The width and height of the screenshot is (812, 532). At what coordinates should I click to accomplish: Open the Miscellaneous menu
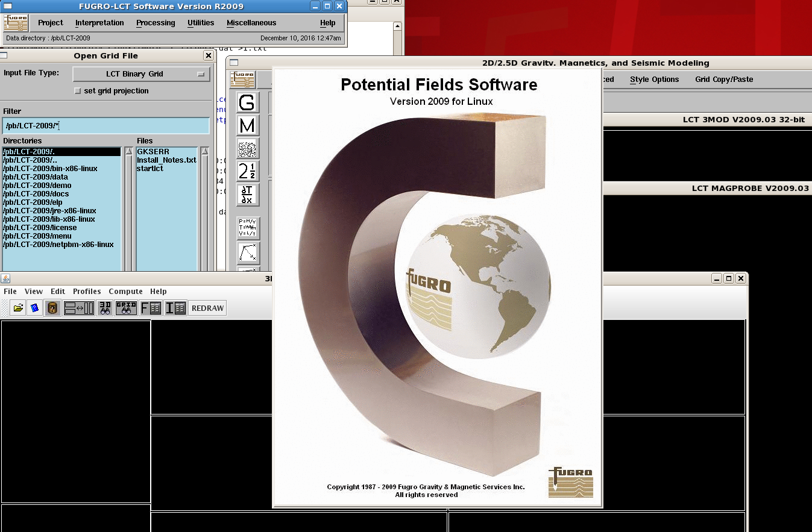click(x=251, y=23)
